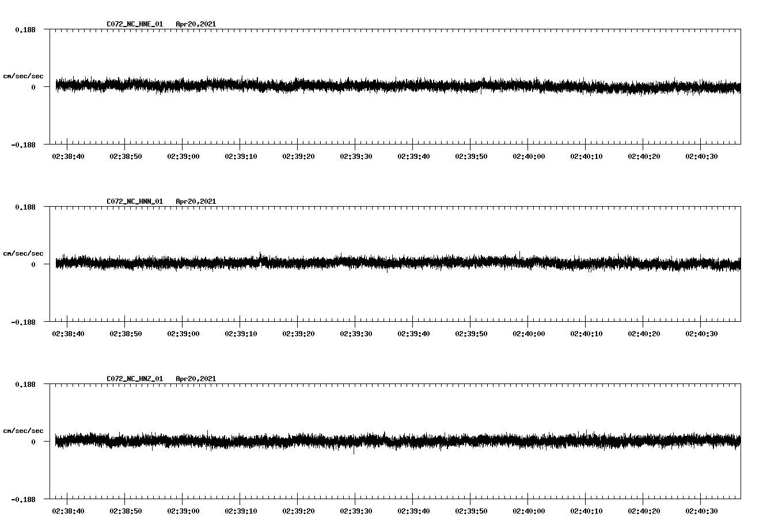Select the C072_NC_HNZ_01 channel label
The height and width of the screenshot is (532, 782).
pyautogui.click(x=134, y=378)
